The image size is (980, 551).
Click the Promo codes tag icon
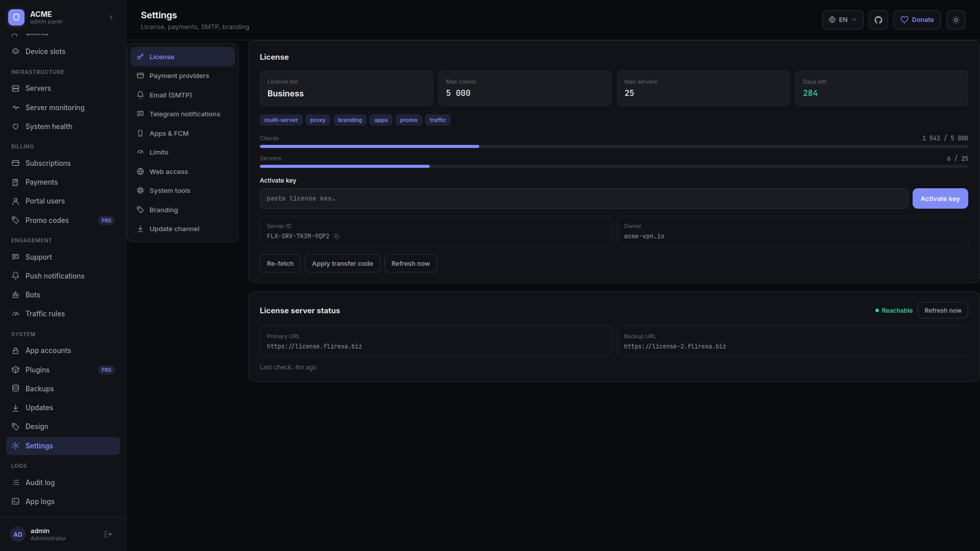pyautogui.click(x=15, y=220)
